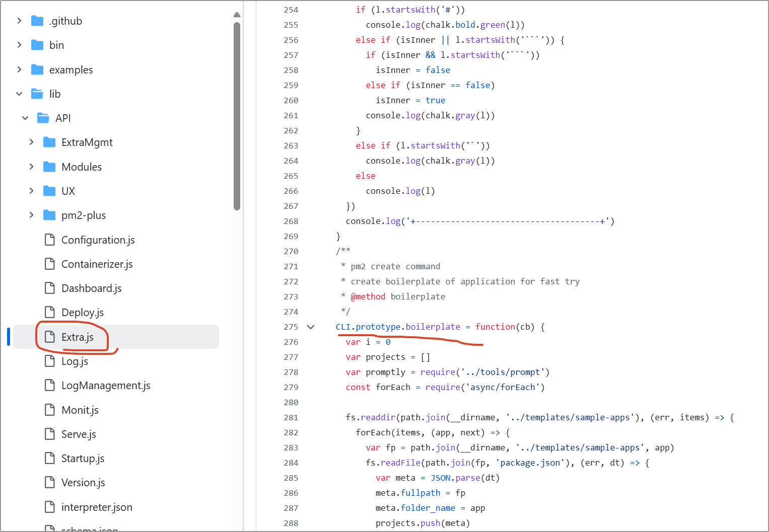
Task: Click line number 281 in the gutter
Action: click(291, 417)
